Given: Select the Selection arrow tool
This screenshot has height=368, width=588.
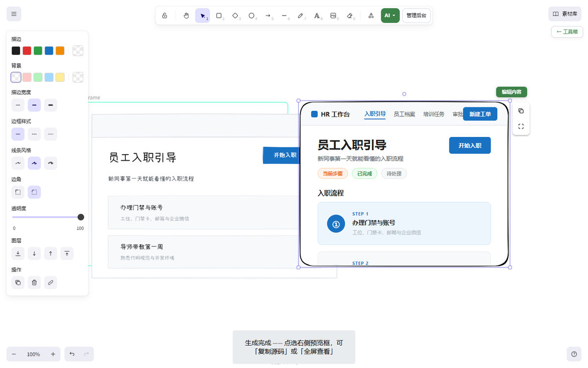Looking at the screenshot, I should tap(203, 16).
